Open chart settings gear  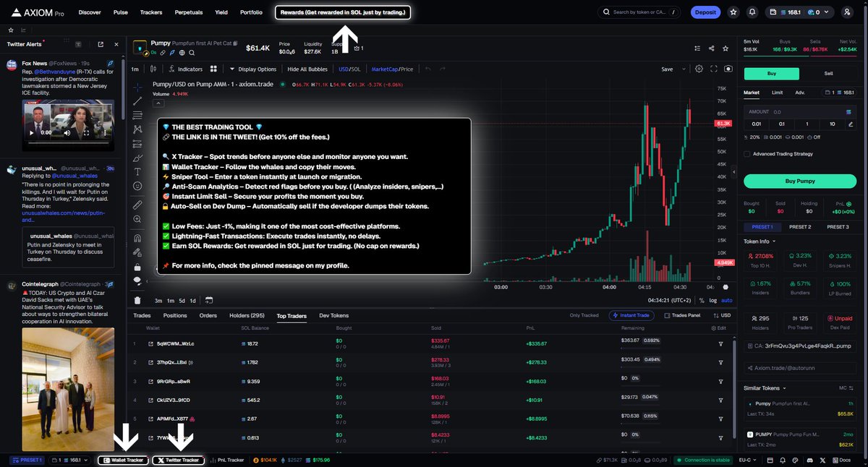699,69
